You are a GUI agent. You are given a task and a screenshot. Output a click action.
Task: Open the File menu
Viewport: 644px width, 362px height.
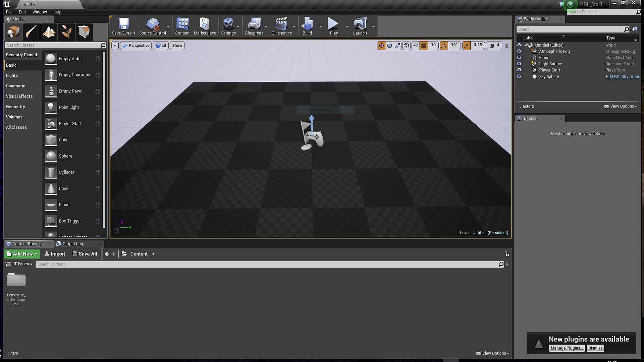pyautogui.click(x=9, y=12)
